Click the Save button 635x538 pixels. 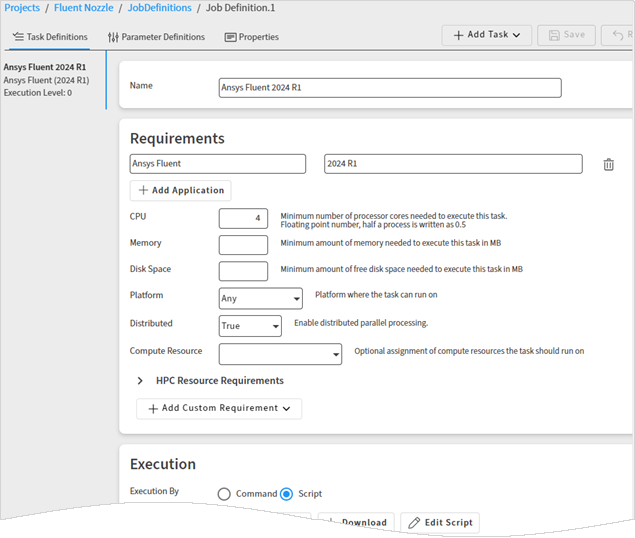tap(566, 35)
